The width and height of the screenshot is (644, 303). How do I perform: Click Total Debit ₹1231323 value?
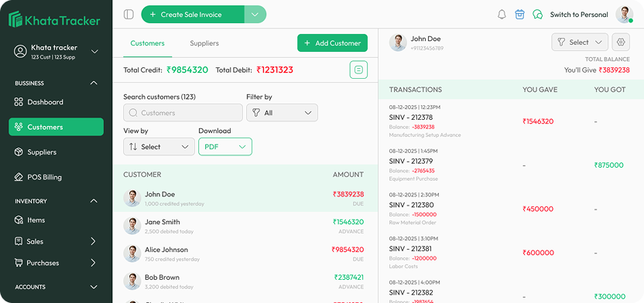click(275, 70)
